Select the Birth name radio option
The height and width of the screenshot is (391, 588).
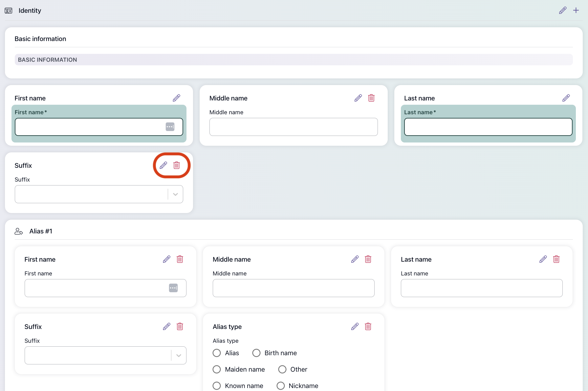pyautogui.click(x=256, y=353)
